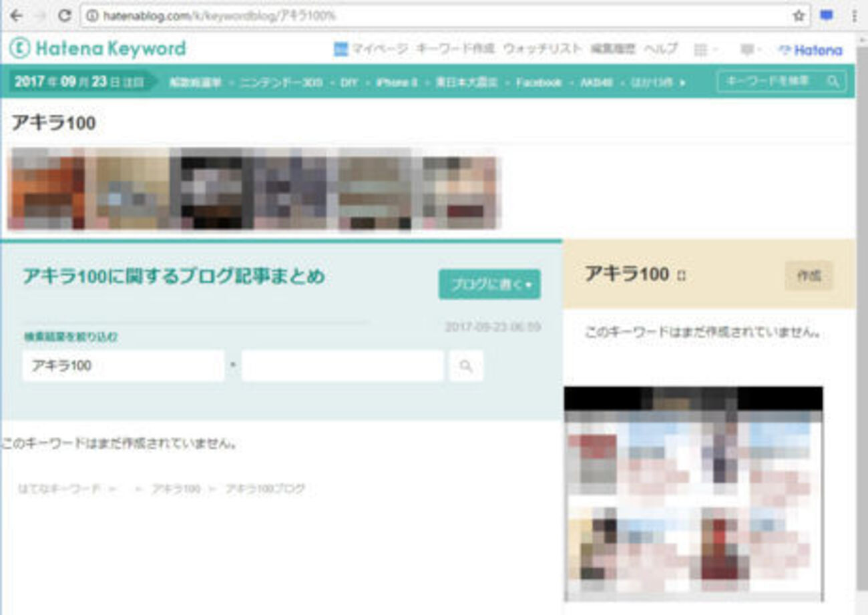Open the ニンテンドー3DS trending keyword
Screen dimensions: 868x615
point(281,82)
